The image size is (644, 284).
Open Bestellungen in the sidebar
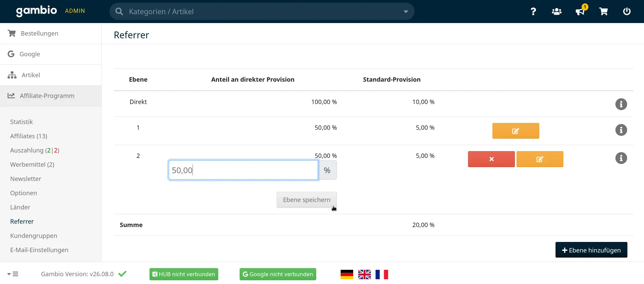[51, 33]
